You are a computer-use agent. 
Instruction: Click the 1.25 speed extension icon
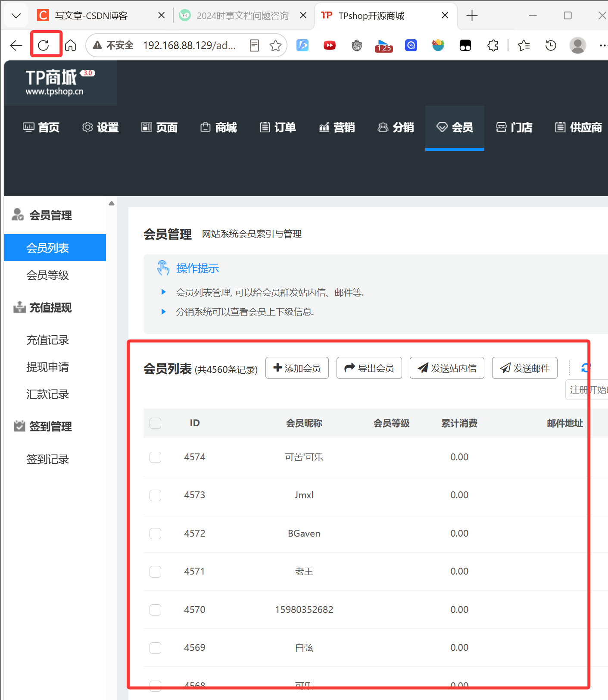[x=384, y=45]
